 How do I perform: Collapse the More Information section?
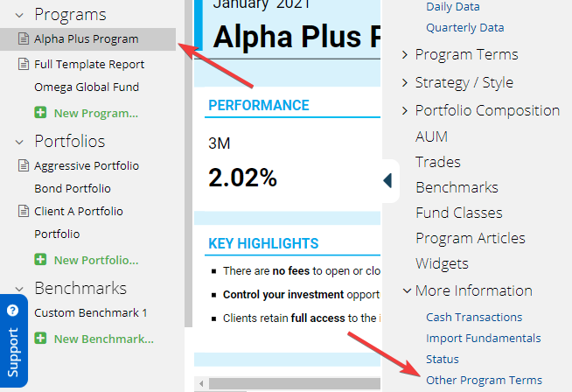tap(407, 290)
